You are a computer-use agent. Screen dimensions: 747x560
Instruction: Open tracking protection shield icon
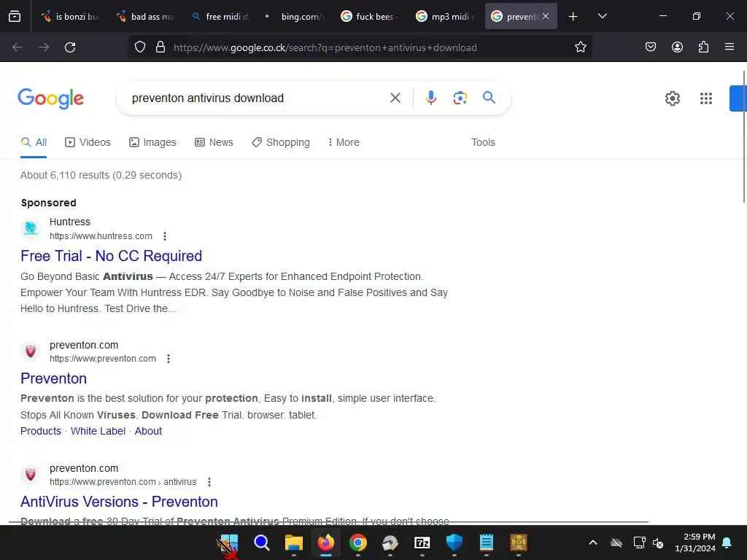tap(140, 47)
